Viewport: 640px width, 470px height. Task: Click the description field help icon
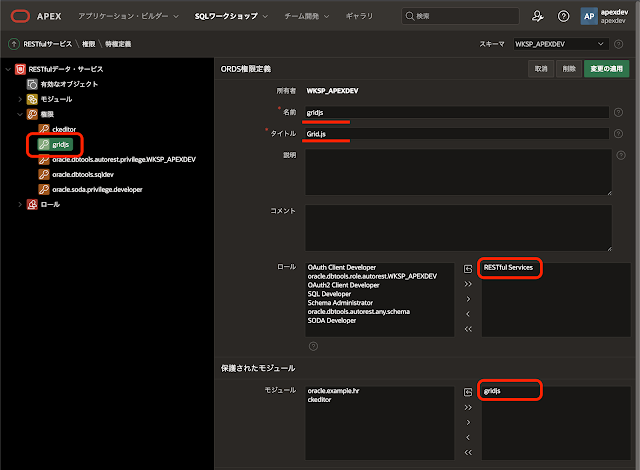coord(621,155)
